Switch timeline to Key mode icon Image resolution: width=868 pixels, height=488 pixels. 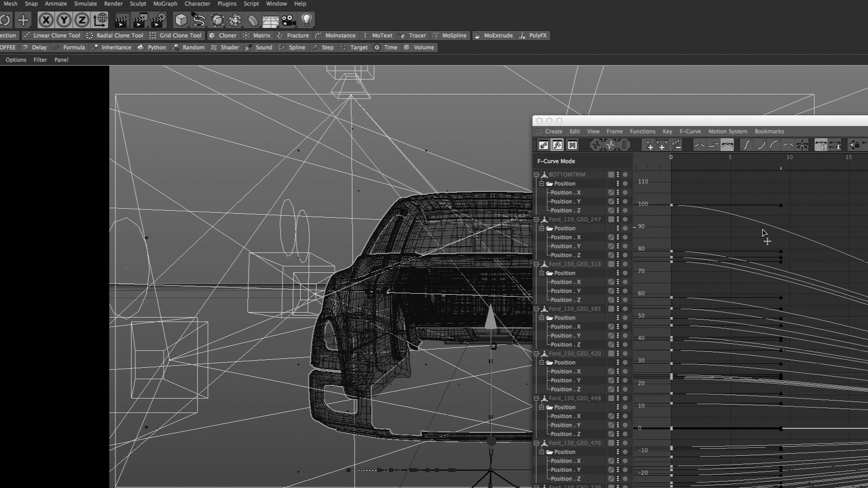click(543, 145)
